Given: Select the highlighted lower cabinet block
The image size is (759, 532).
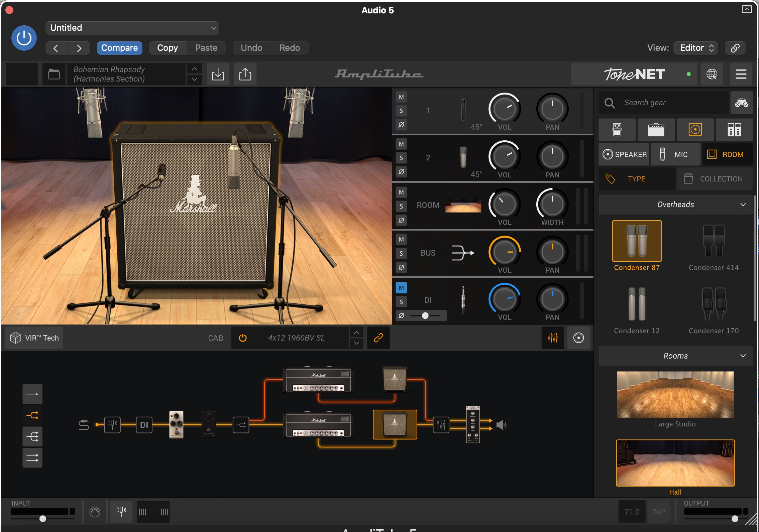Looking at the screenshot, I should [395, 424].
